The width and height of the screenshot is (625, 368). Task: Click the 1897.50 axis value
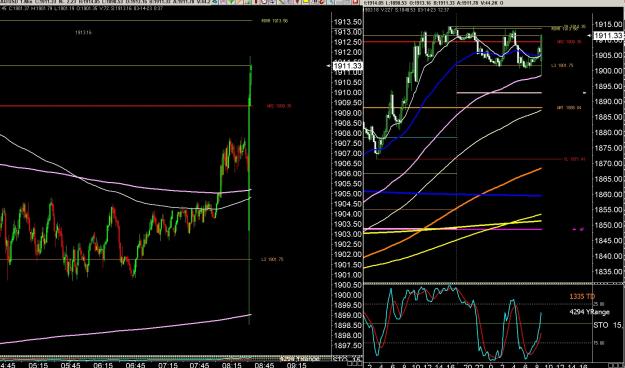point(348,346)
